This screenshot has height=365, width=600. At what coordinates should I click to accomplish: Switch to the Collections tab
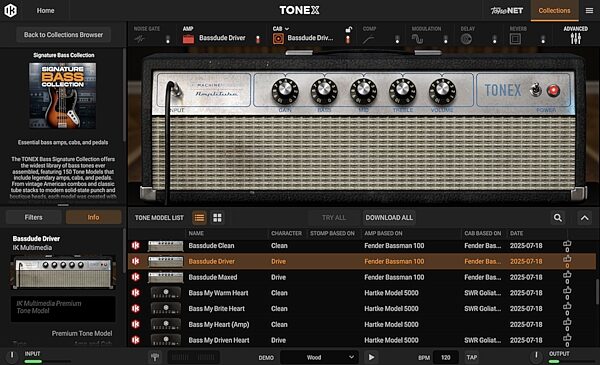click(554, 11)
